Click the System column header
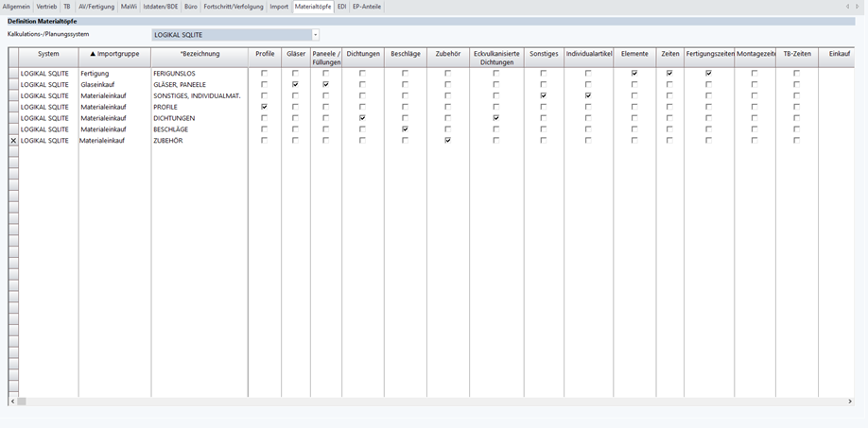Image resolution: width=868 pixels, height=428 pixels. pyautogui.click(x=48, y=55)
